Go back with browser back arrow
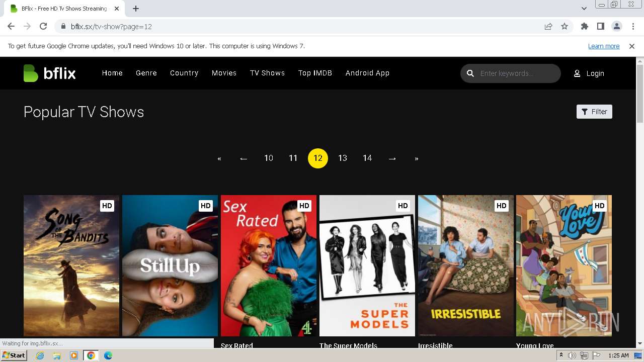Image resolution: width=644 pixels, height=362 pixels. point(11,27)
